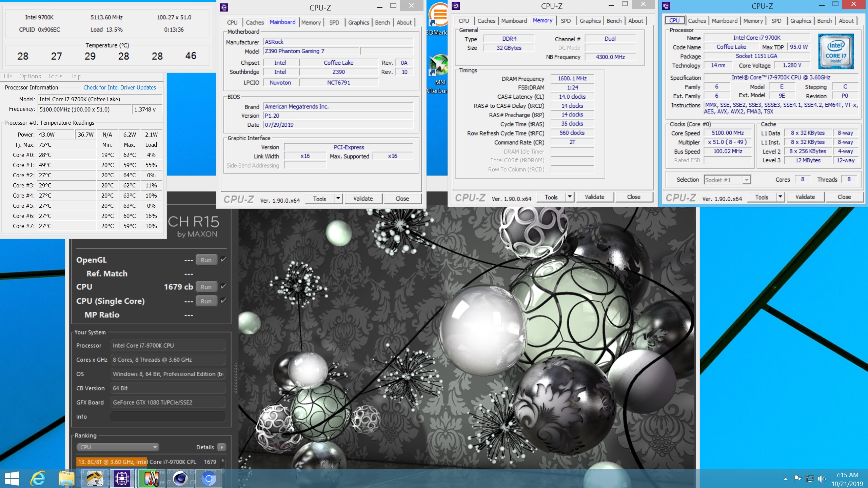The width and height of the screenshot is (868, 488).
Task: Click the DRAM Frequency value 1600.1 MHz
Action: (x=572, y=78)
